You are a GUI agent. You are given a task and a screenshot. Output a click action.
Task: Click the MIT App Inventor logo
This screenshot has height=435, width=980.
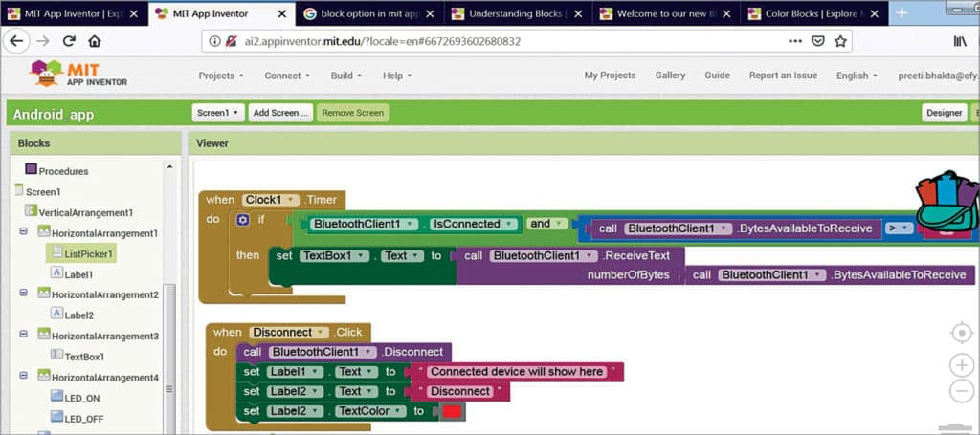[x=78, y=75]
